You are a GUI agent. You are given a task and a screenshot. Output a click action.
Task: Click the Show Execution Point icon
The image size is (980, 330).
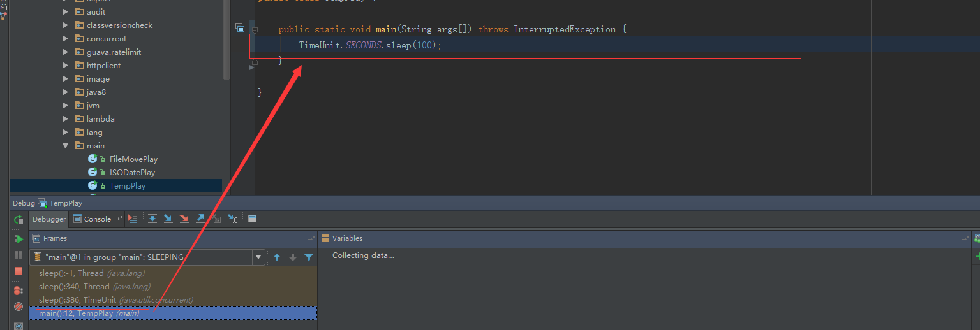click(133, 219)
